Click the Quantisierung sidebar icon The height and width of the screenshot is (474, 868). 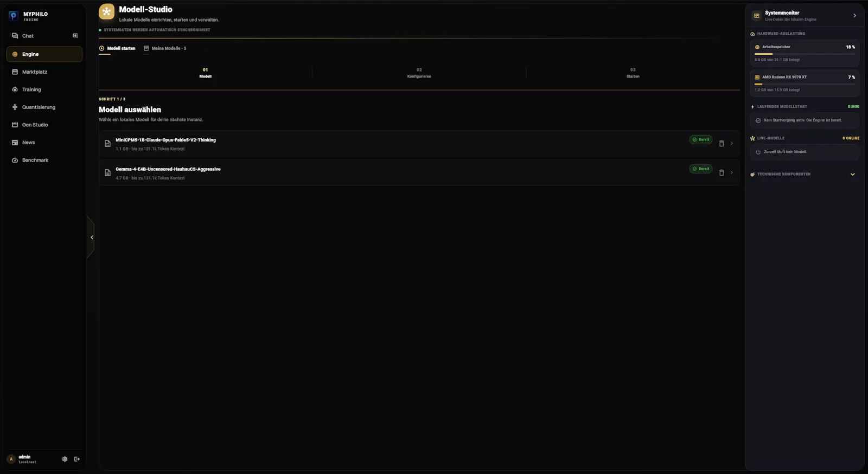point(15,107)
